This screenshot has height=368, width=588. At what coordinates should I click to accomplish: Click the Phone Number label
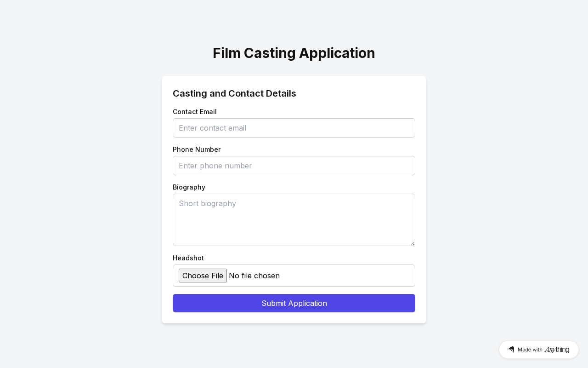click(x=197, y=149)
